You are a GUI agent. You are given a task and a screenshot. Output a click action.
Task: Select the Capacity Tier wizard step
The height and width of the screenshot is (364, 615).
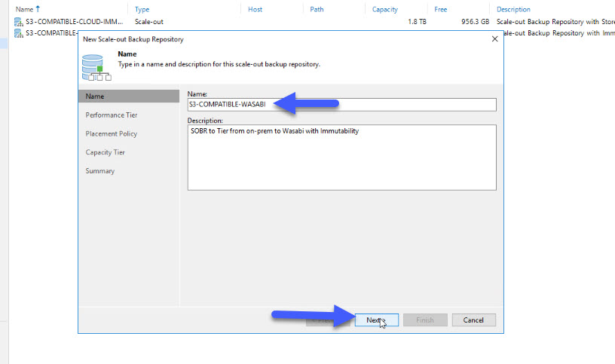pos(105,152)
